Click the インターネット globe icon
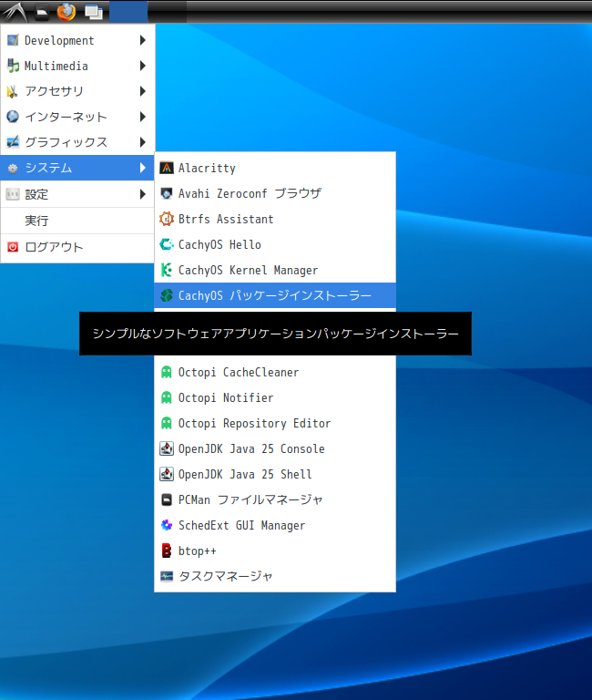592x700 pixels. tap(13, 117)
